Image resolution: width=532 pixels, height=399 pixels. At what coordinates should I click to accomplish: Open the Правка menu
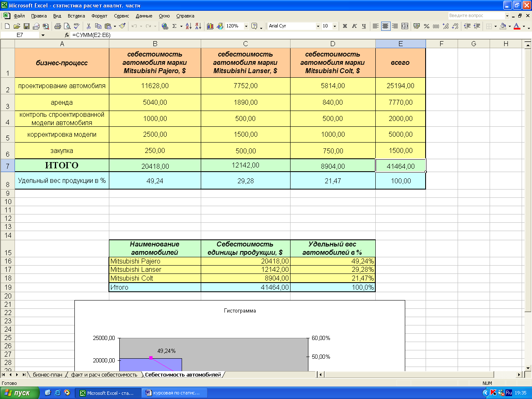coord(39,16)
